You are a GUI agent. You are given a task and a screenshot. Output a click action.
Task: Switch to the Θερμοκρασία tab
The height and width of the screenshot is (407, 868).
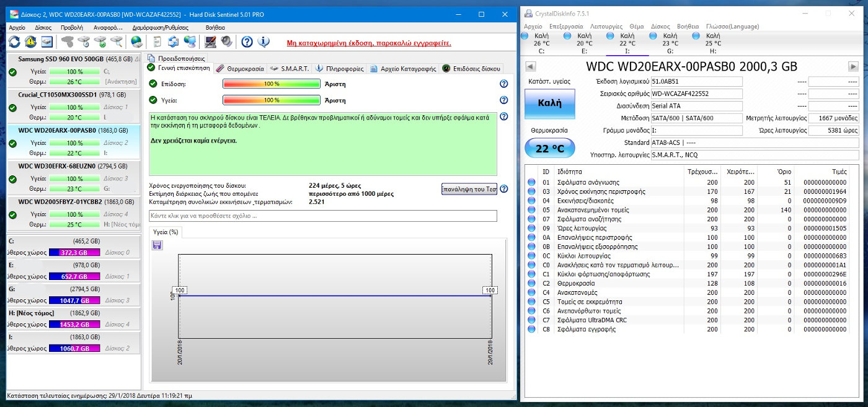(x=241, y=69)
